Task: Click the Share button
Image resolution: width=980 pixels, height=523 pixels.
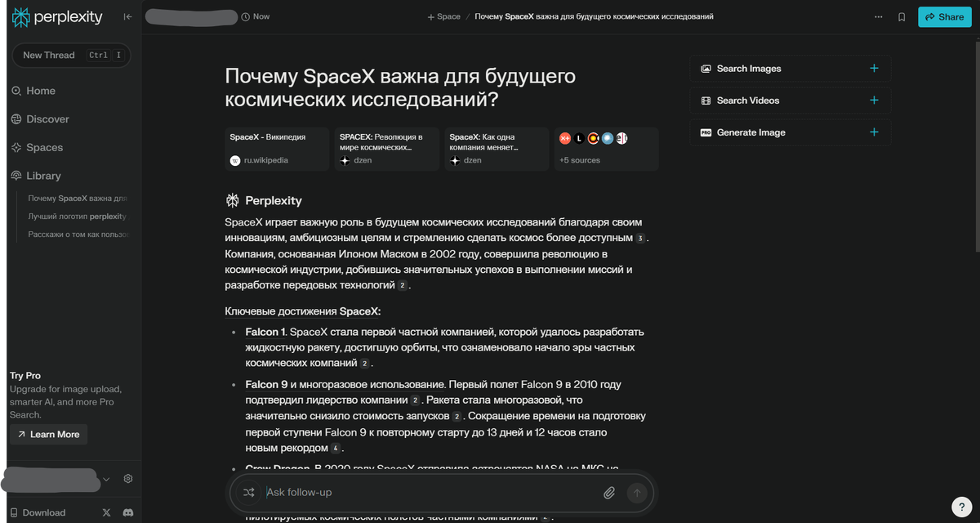Action: point(944,16)
